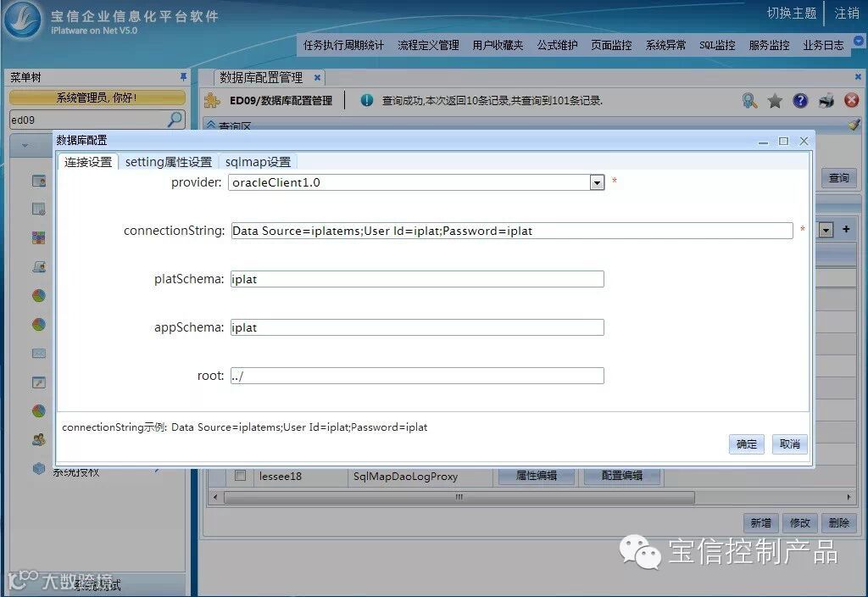Pin the 菜单树 panel with the pushpin icon
Screen dimensions: 868x597
click(x=183, y=77)
